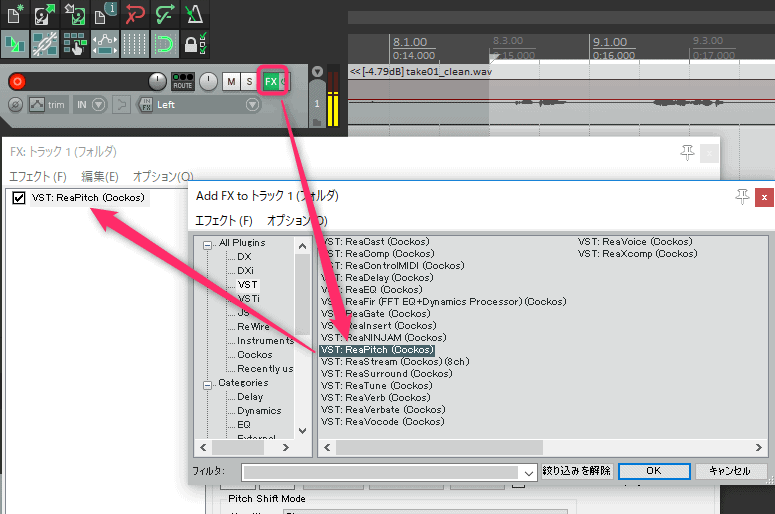Viewport: 775px width, 514px height.
Task: Click the track record arm button
Action: coord(17,82)
